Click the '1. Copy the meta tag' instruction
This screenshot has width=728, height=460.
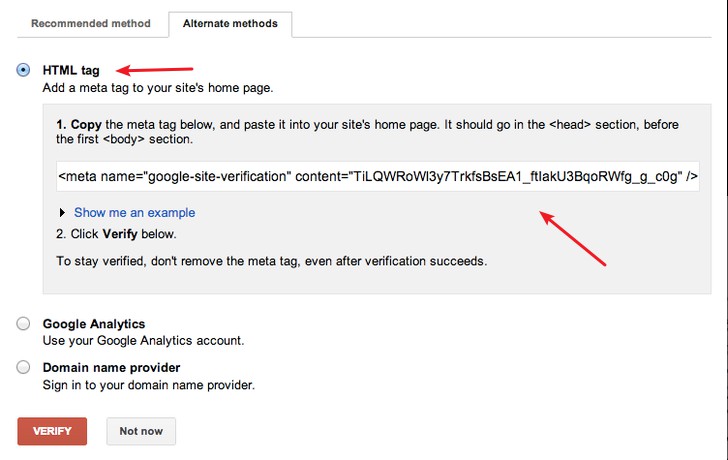point(367,132)
